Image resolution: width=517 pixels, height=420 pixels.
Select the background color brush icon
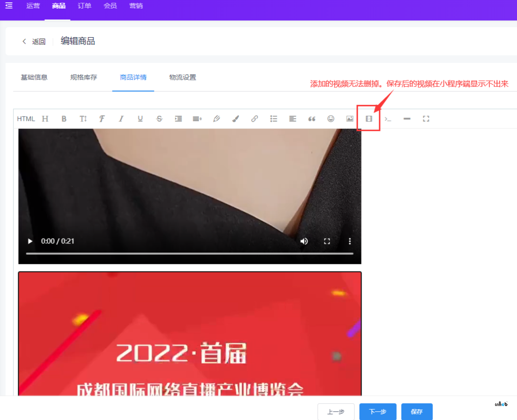coord(236,119)
